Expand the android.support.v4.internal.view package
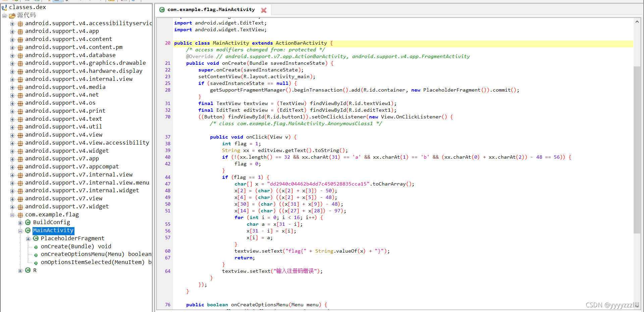 [12, 80]
